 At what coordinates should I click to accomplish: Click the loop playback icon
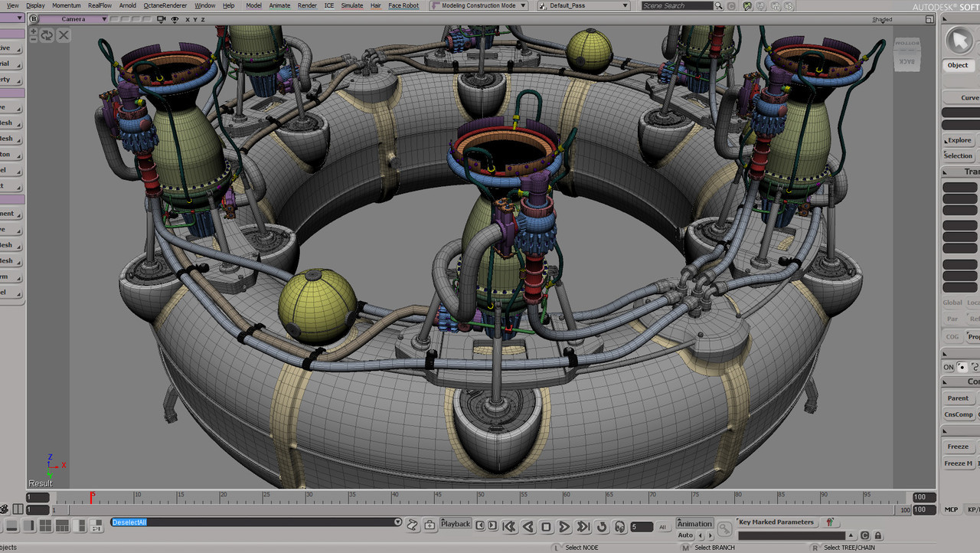(601, 526)
